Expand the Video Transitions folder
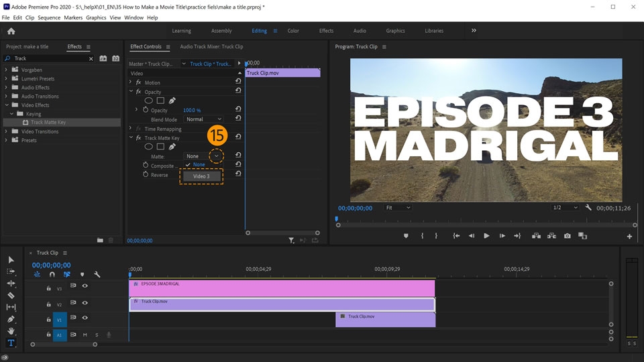644x362 pixels. point(7,131)
